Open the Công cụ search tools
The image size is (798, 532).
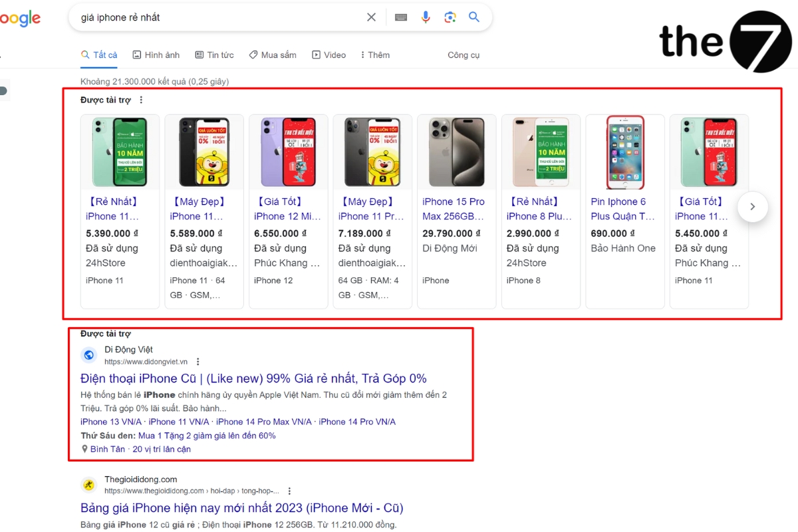tap(464, 55)
